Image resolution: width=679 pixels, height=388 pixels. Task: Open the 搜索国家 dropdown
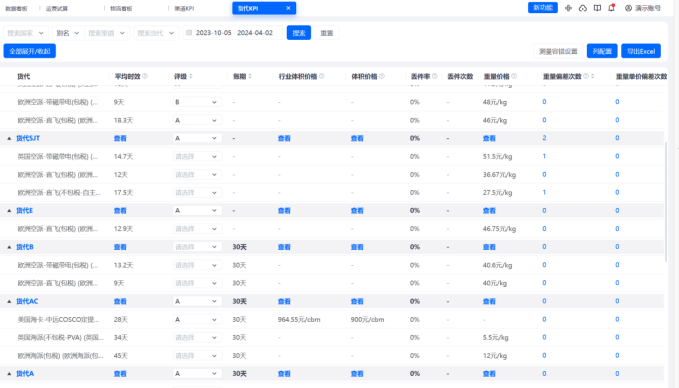tap(26, 33)
